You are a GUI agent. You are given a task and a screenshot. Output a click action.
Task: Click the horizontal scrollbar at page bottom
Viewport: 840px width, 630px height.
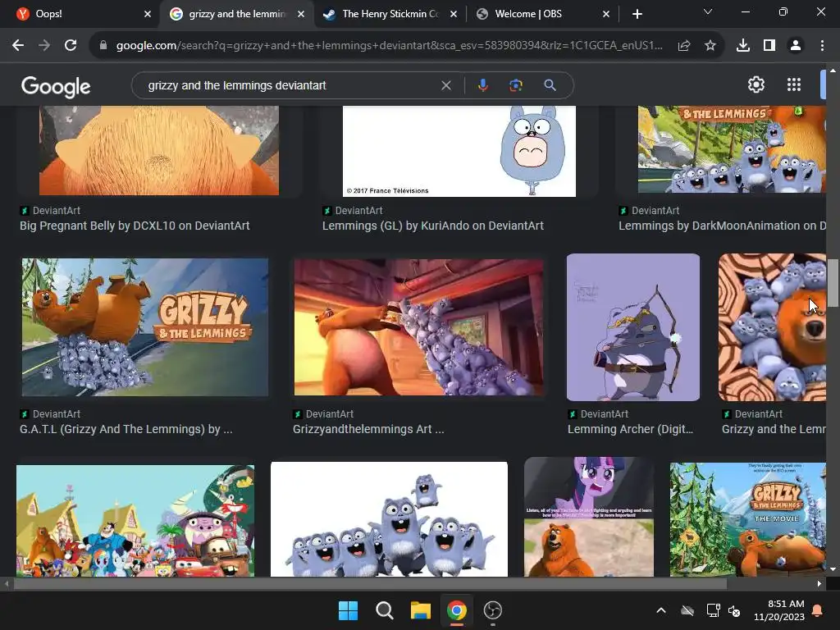point(370,584)
